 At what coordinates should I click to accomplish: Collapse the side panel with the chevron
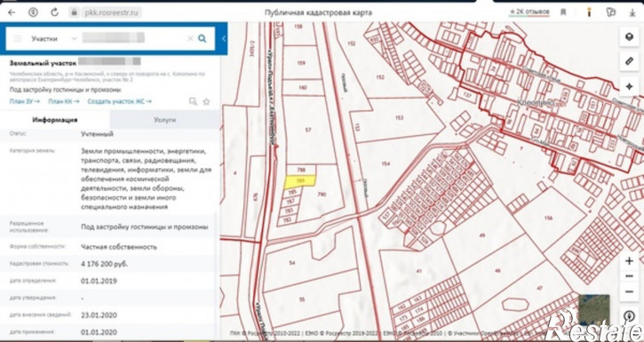(224, 38)
